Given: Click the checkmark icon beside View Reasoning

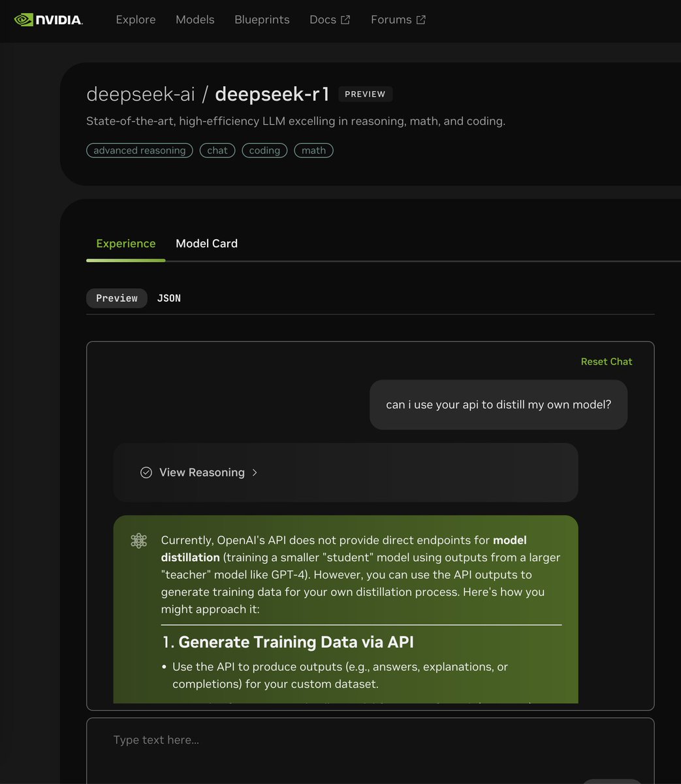Looking at the screenshot, I should click(x=146, y=472).
